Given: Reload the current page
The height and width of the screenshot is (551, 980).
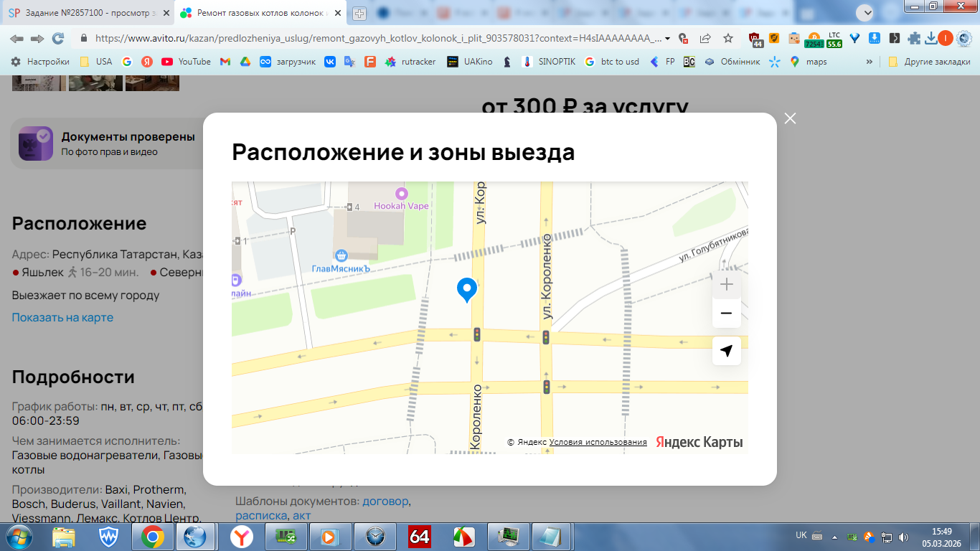Looking at the screenshot, I should tap(58, 38).
